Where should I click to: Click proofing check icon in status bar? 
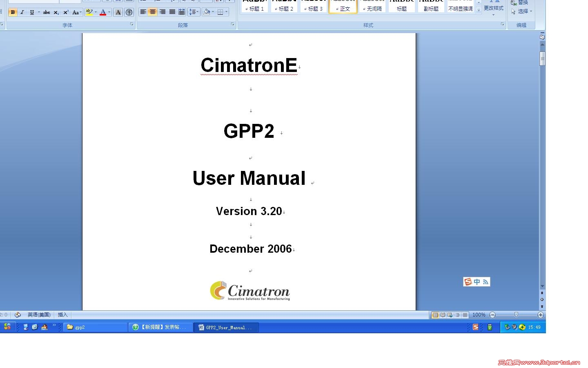[x=18, y=315]
